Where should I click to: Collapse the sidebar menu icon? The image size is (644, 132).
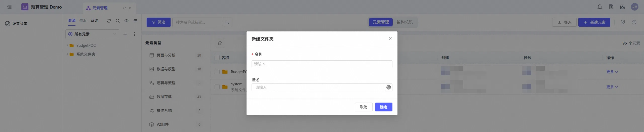coord(9,7)
